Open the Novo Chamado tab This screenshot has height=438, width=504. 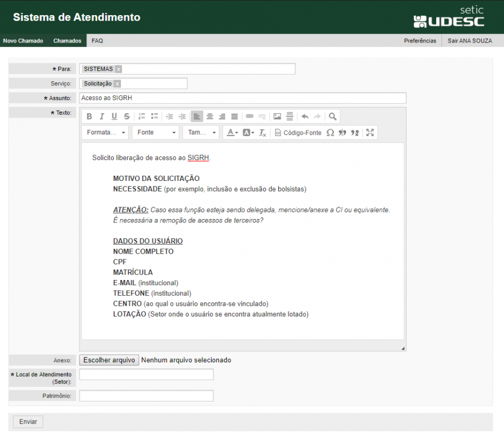pyautogui.click(x=23, y=41)
